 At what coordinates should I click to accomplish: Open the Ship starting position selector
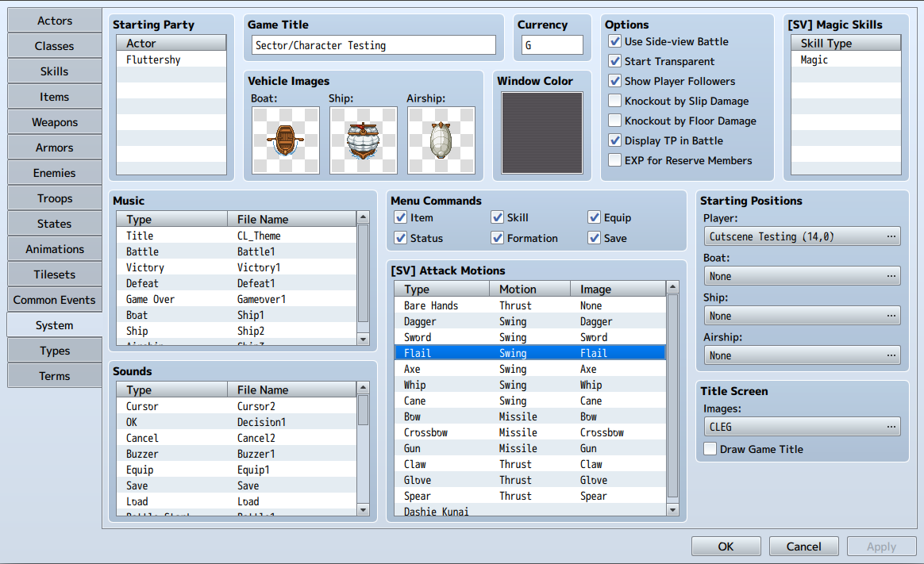[x=892, y=315]
